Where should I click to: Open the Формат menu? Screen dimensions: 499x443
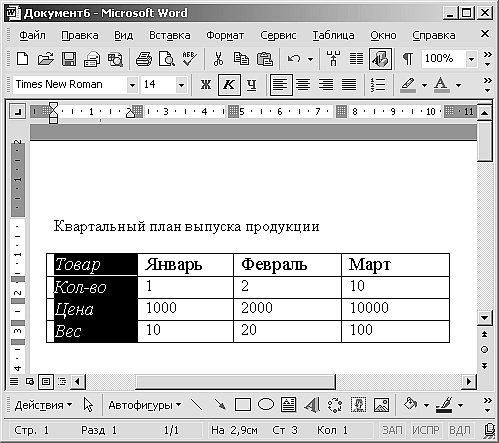[225, 35]
